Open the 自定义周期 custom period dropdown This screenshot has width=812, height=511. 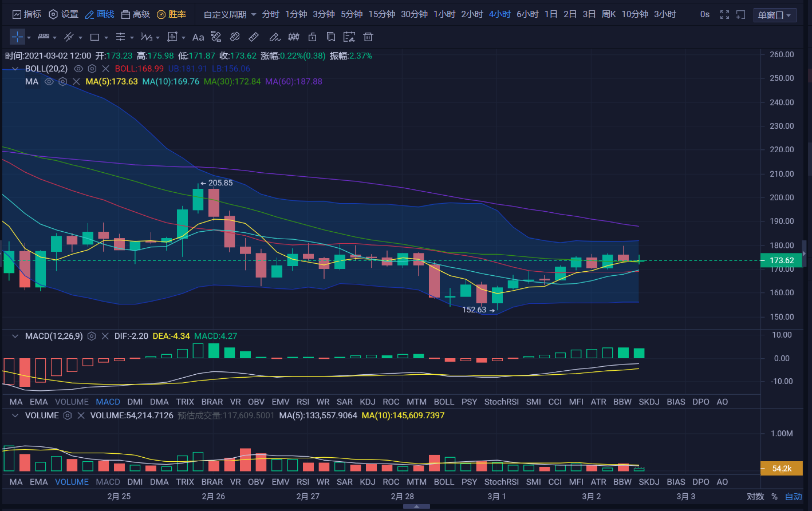click(230, 14)
